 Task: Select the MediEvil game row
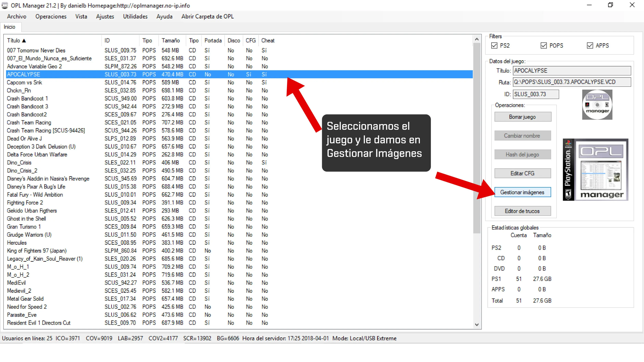[x=239, y=283]
